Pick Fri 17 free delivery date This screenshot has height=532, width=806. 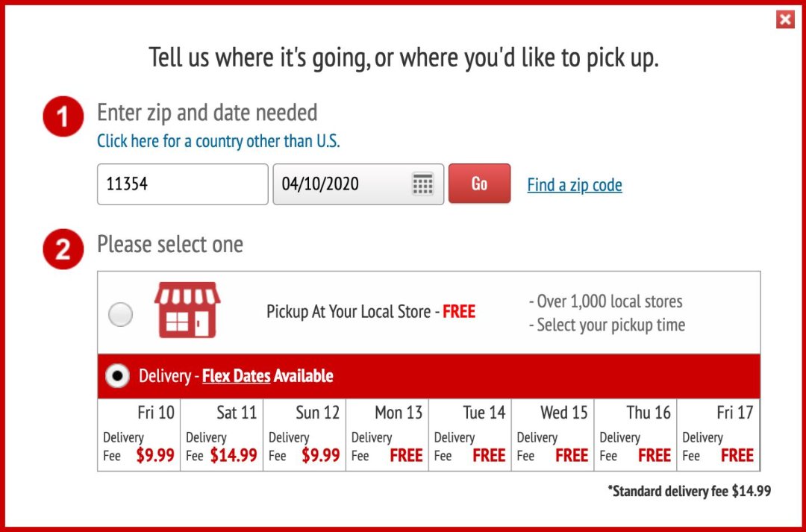point(718,435)
